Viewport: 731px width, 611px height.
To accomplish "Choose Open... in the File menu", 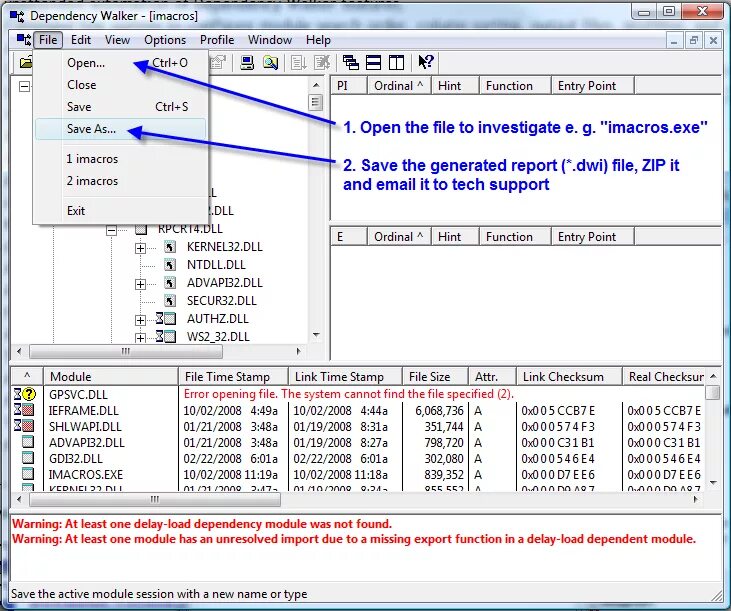I will tap(120, 62).
